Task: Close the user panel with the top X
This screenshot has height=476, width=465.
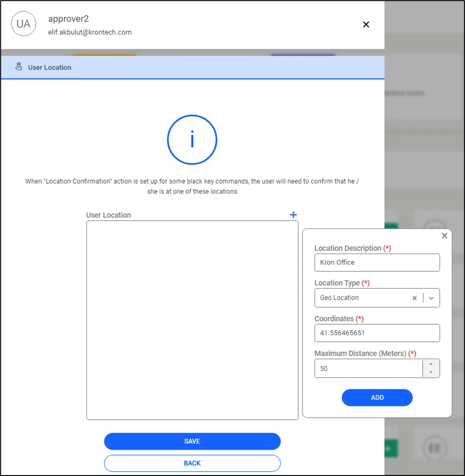Action: [366, 24]
